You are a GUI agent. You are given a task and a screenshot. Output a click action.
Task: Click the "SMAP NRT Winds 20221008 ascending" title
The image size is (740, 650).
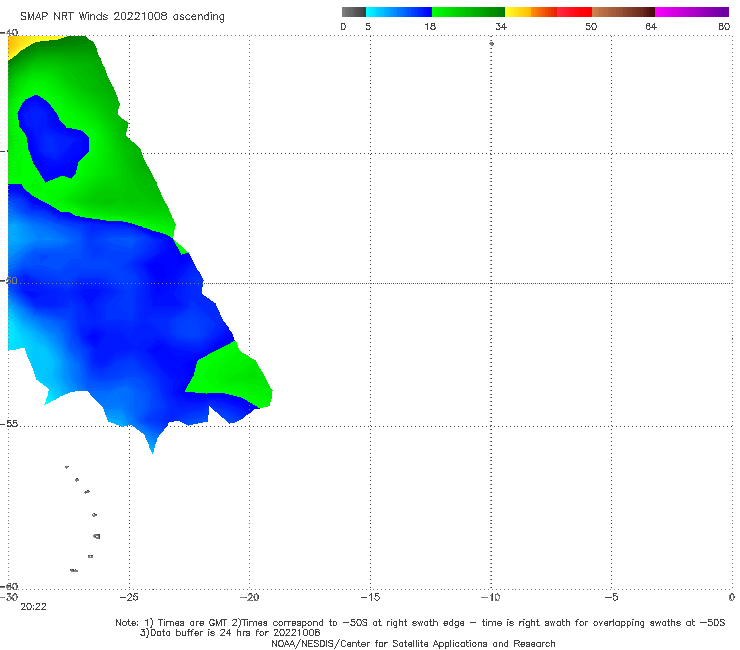point(122,16)
